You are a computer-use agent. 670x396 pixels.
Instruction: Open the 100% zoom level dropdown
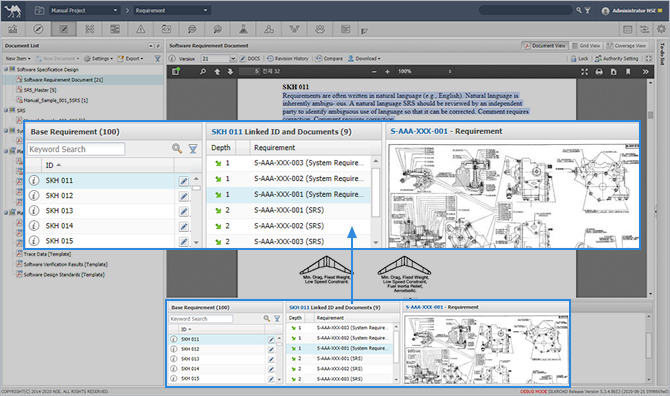[424, 71]
